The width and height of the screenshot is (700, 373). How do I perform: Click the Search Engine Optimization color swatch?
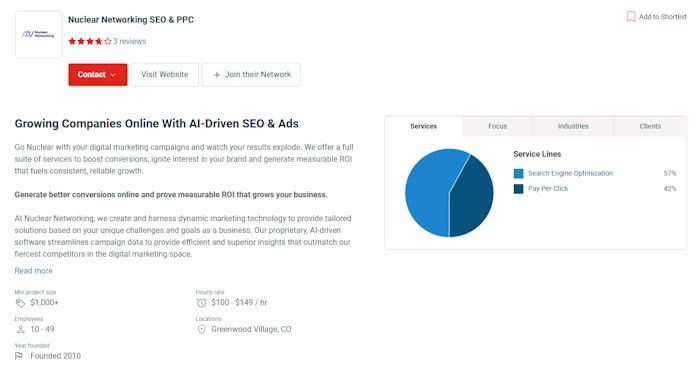[x=518, y=173]
